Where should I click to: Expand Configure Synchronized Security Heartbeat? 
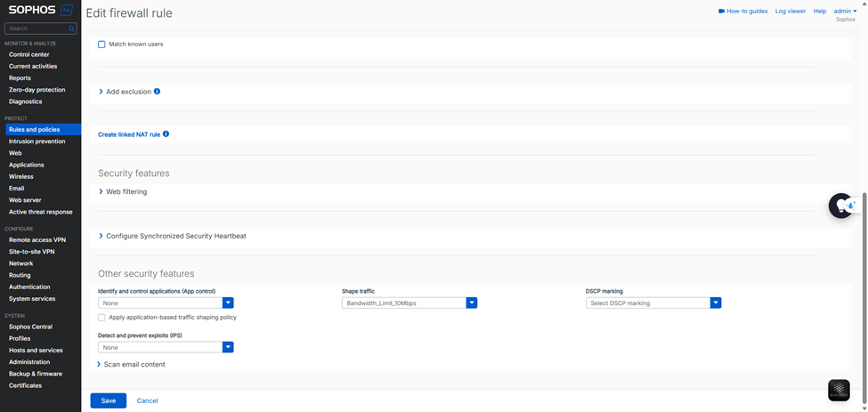(x=175, y=236)
